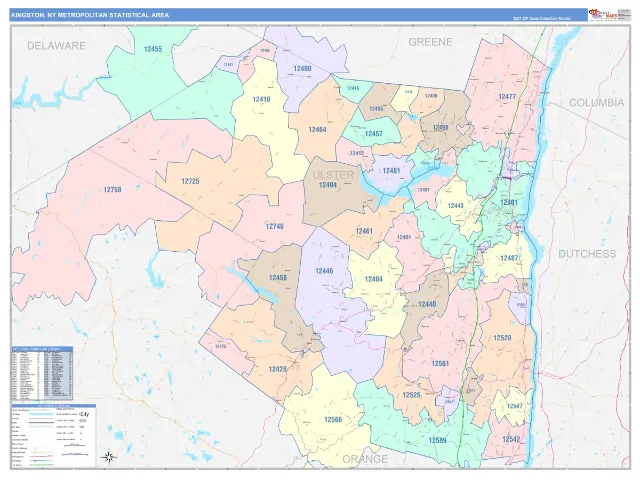Click ZIP code 12404 label
Viewport: 640px width, 480px height.
pos(373,279)
